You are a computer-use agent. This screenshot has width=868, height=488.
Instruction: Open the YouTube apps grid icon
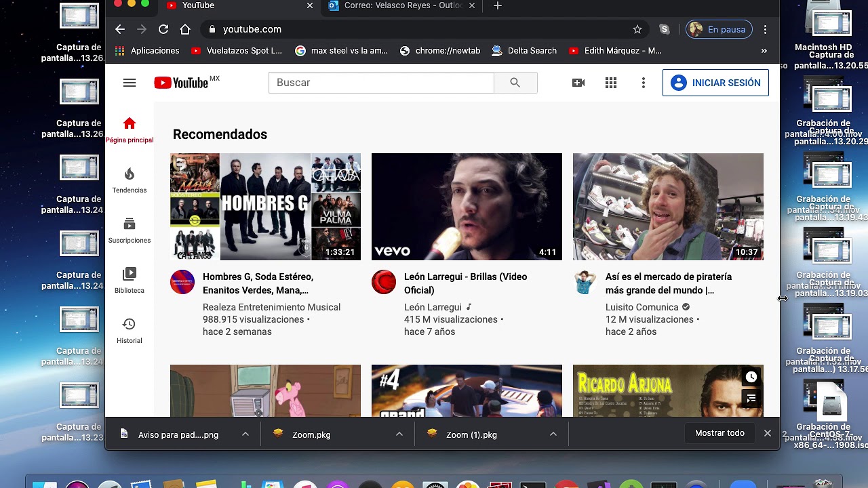pyautogui.click(x=611, y=83)
